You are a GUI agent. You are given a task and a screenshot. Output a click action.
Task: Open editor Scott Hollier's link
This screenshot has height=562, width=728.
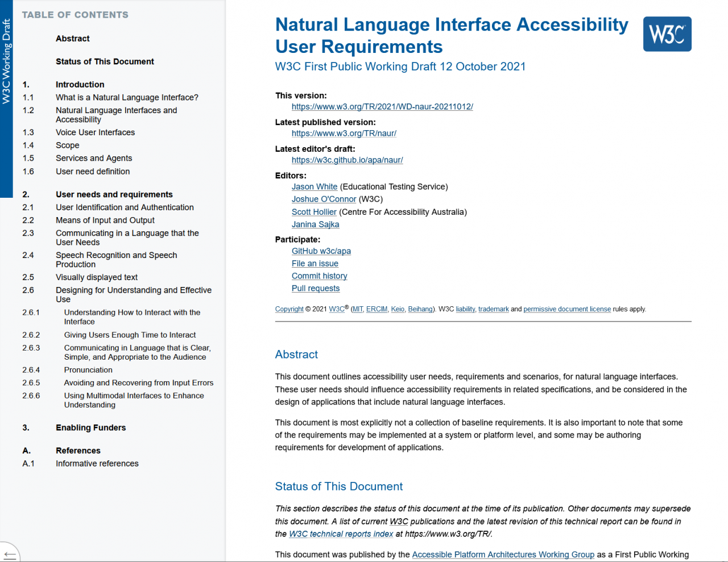314,212
